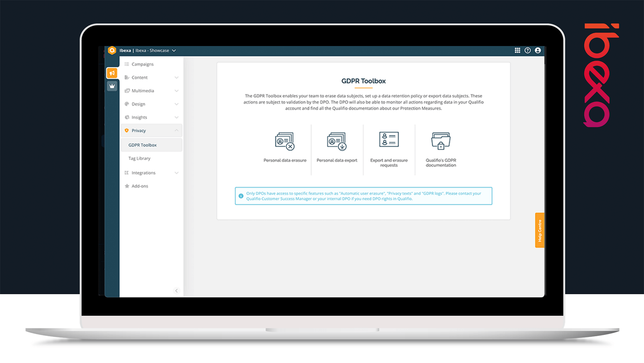Viewport: 644px width, 363px height.
Task: Expand the Content menu chevron
Action: (x=176, y=77)
